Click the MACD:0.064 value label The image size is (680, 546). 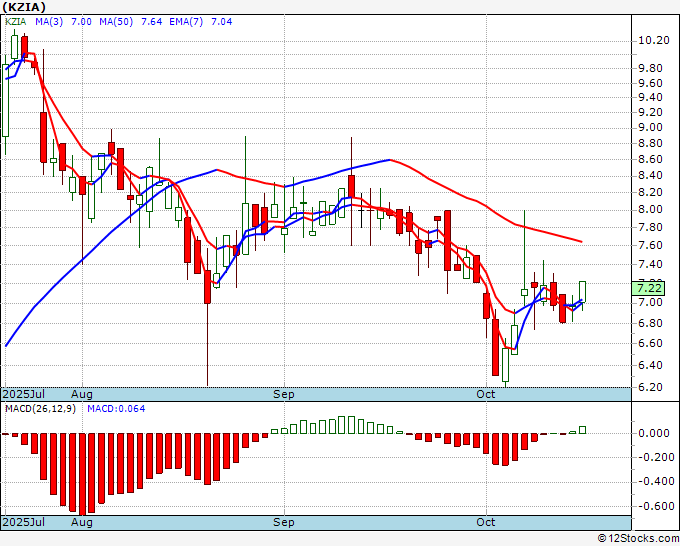(116, 409)
